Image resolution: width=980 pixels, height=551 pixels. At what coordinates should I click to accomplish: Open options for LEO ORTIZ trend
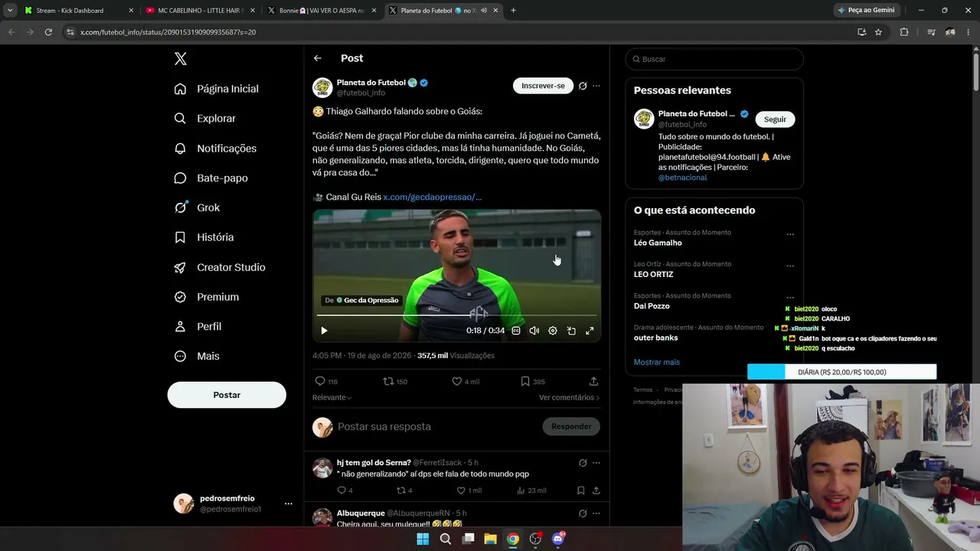click(790, 266)
